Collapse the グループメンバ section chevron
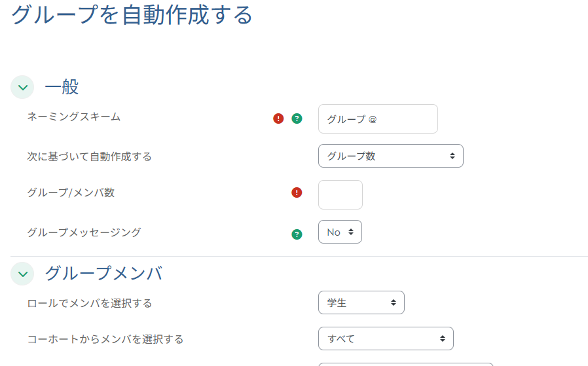This screenshot has width=588, height=366. pyautogui.click(x=22, y=274)
